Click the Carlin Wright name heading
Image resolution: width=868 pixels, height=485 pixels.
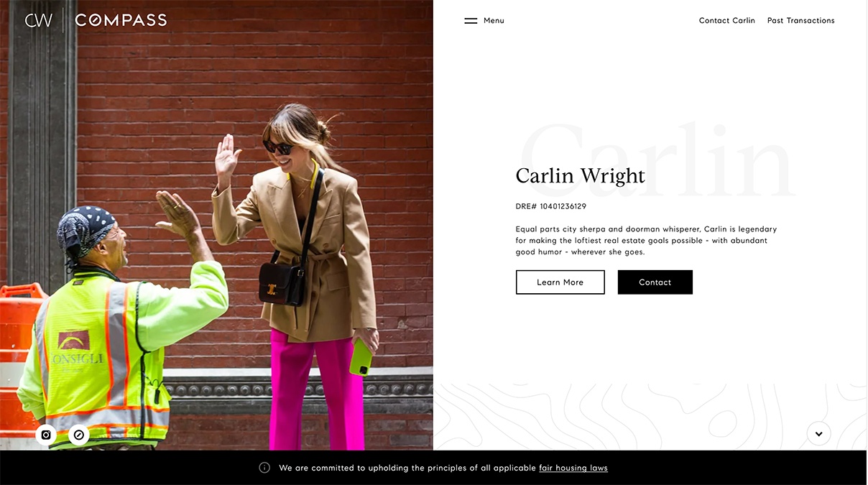[581, 176]
